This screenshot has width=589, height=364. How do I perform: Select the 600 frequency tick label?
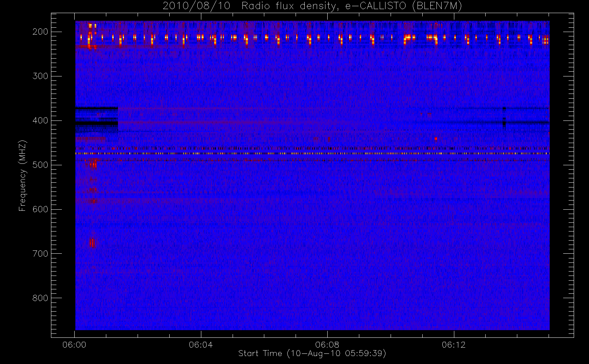coord(40,209)
